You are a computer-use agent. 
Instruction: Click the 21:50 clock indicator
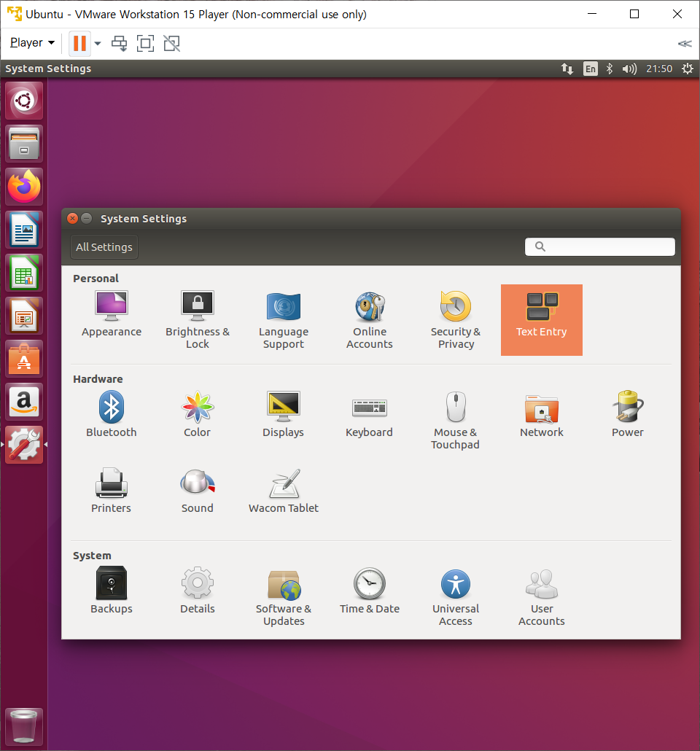tap(659, 69)
